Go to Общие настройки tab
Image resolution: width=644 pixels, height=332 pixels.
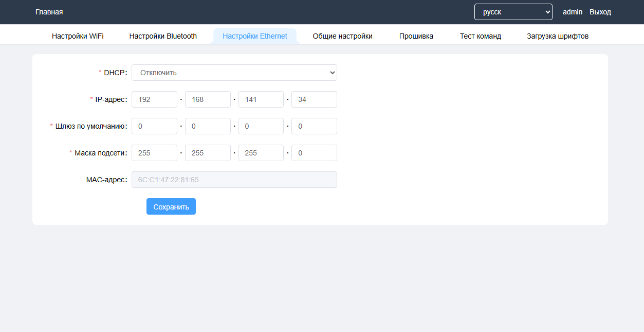342,36
